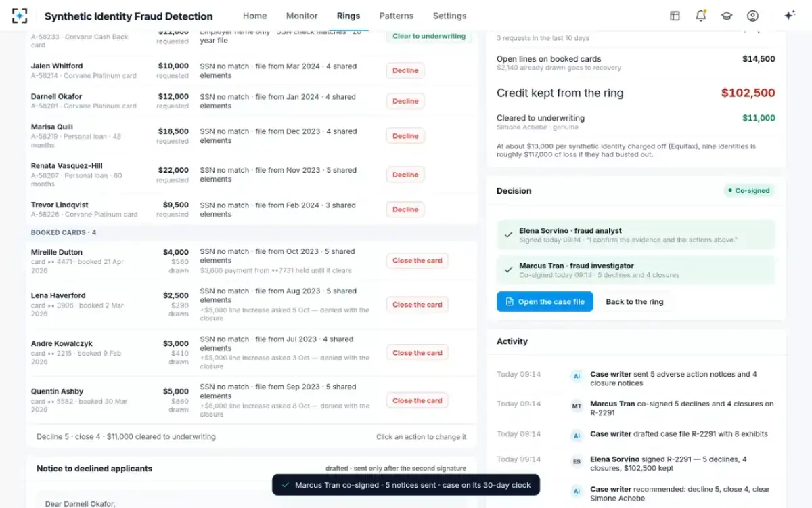Click Decline for Renata Vasquez-Hill
Viewport: 812px width, 508px height.
click(405, 175)
